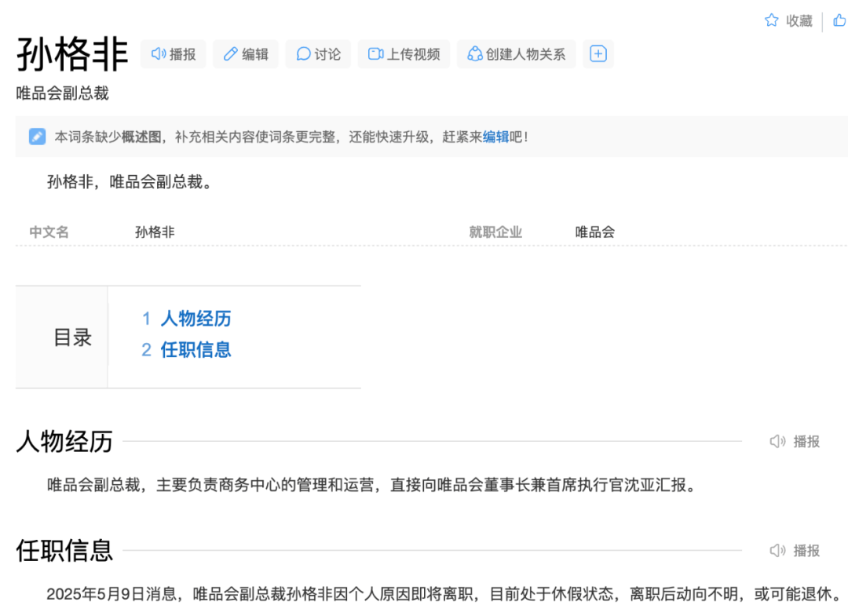This screenshot has height=616, width=848.
Task: Click the 收藏 text label
Action: click(799, 21)
